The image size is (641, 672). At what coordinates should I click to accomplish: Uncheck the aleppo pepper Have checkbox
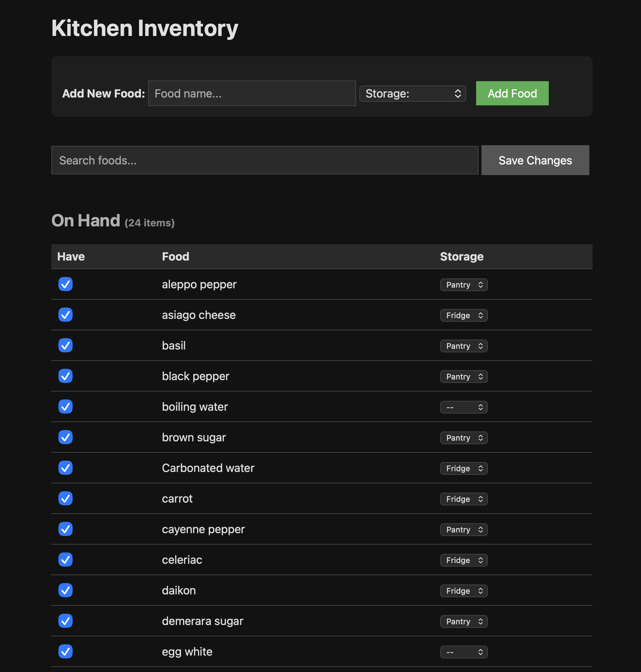pyautogui.click(x=65, y=284)
